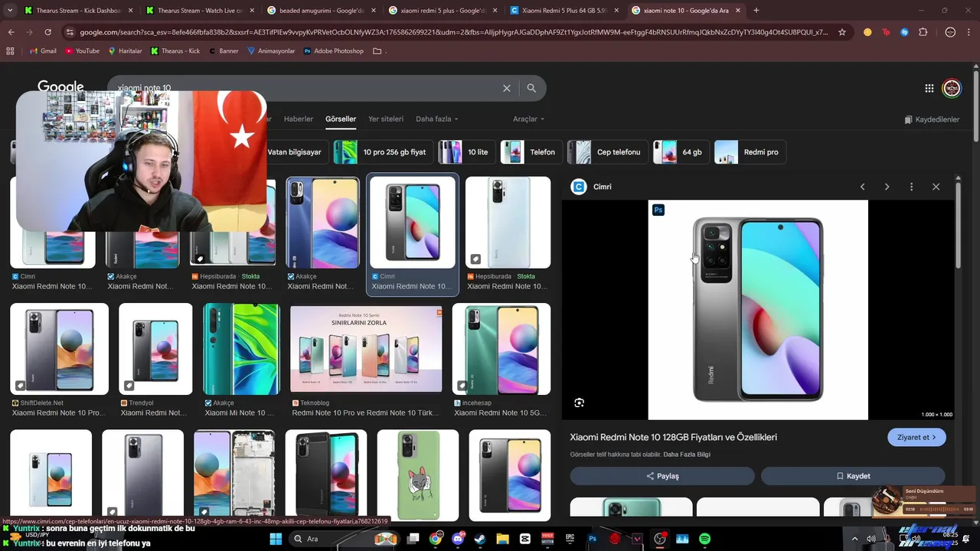Open Photoshop from the taskbar
This screenshot has width=980, height=551.
[x=592, y=539]
